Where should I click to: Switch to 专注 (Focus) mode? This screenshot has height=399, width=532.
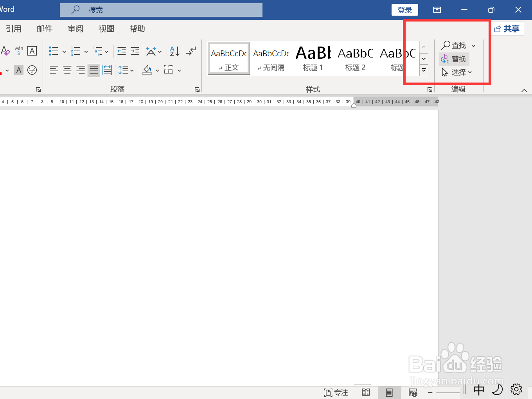point(336,392)
